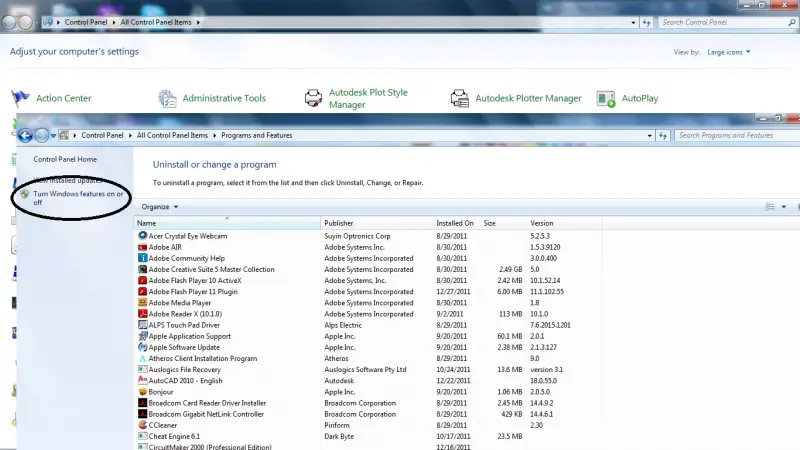
Task: Click the Administrative Tools label
Action: pos(224,98)
